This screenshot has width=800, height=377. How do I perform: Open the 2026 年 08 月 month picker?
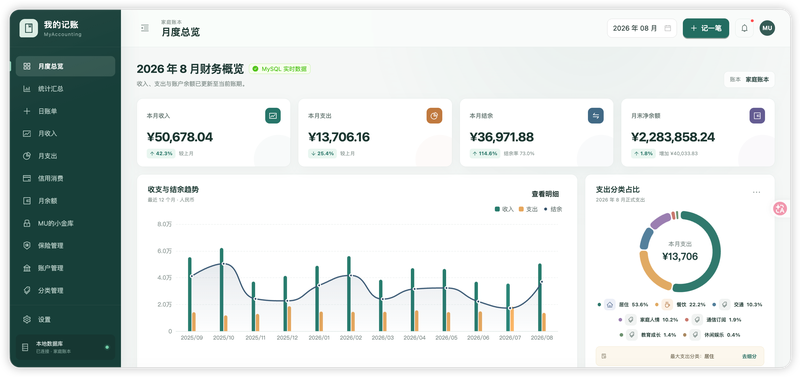(x=642, y=29)
